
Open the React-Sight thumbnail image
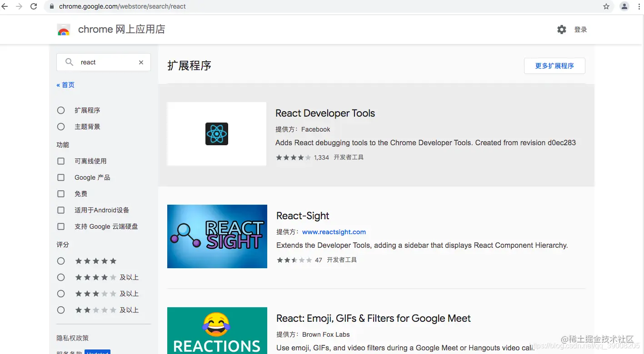coord(217,236)
